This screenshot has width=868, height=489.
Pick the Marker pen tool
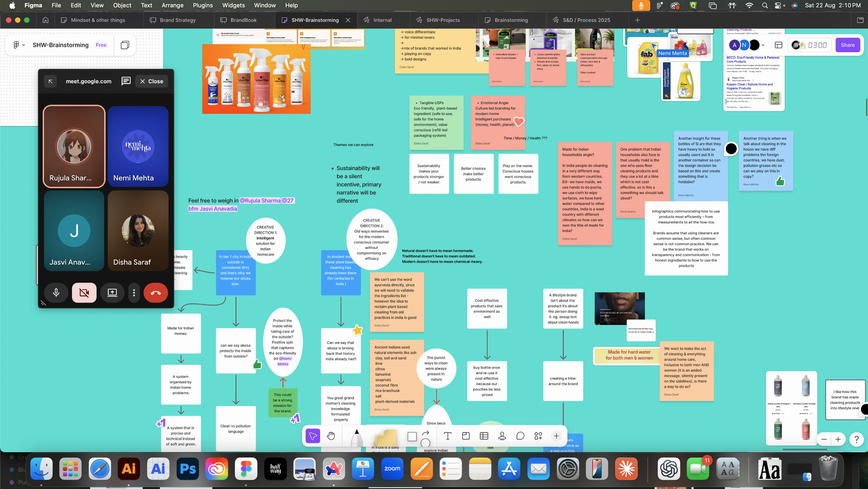356,437
